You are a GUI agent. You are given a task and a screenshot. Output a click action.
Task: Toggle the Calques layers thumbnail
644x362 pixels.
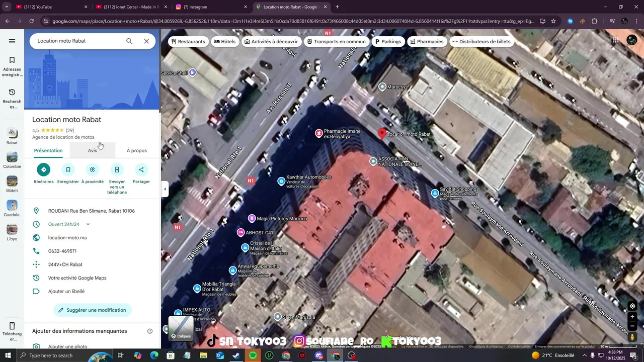(181, 329)
